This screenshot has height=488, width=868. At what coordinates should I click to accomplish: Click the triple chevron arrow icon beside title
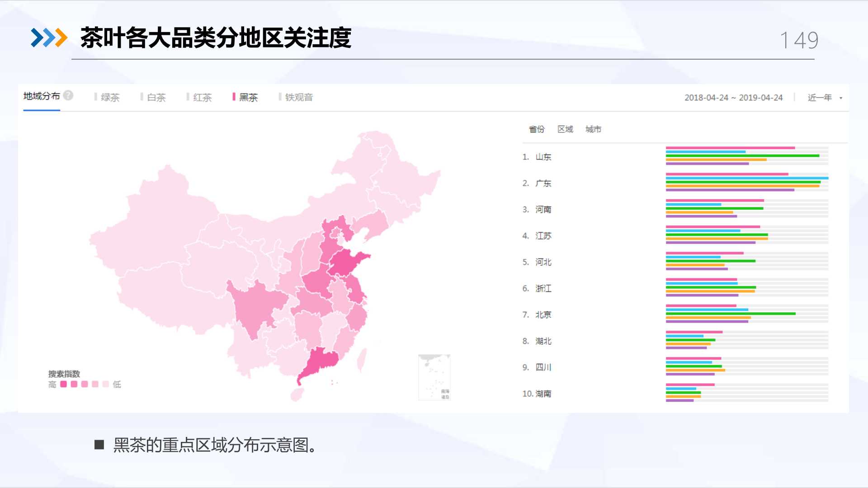coord(49,38)
